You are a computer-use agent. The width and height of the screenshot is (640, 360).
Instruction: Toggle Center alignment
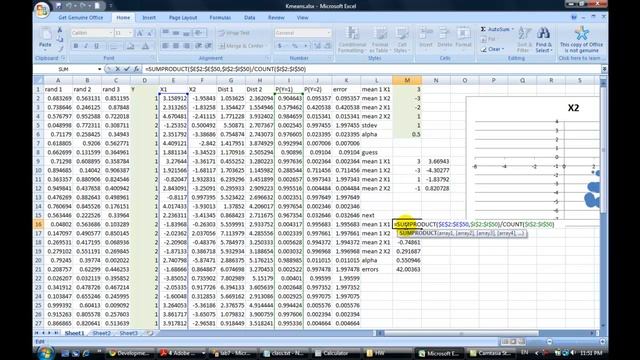176,46
